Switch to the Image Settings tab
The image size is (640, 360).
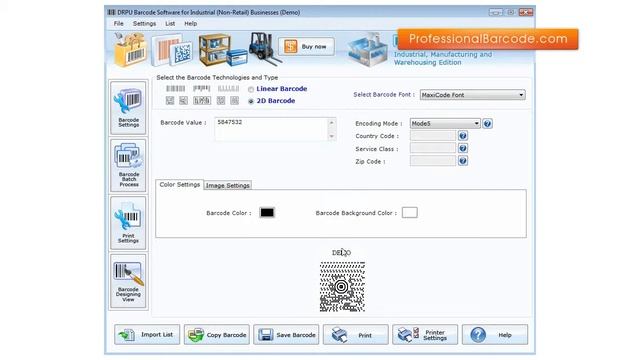[228, 185]
